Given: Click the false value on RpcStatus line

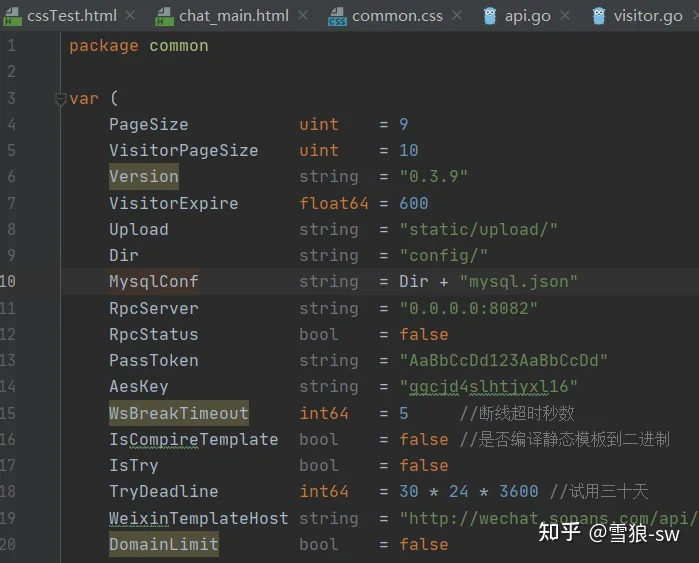Looking at the screenshot, I should click(x=424, y=334).
